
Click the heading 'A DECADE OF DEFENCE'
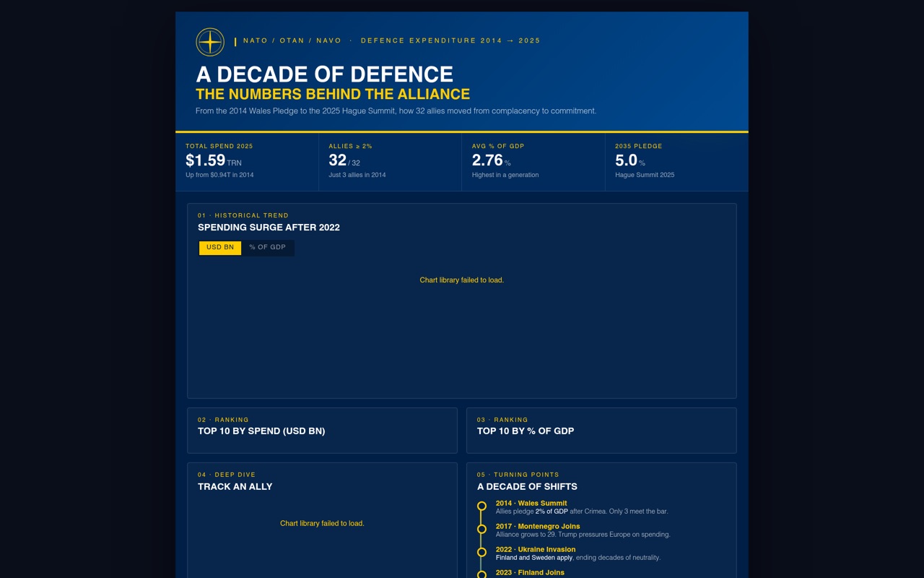coord(325,74)
